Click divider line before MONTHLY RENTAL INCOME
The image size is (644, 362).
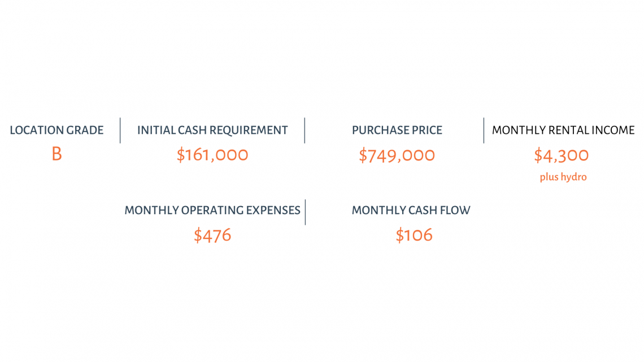484,130
